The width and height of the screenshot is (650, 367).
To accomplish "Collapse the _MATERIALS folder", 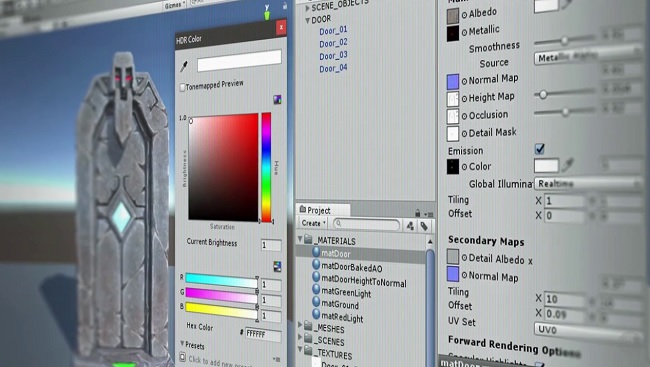I will coord(300,239).
